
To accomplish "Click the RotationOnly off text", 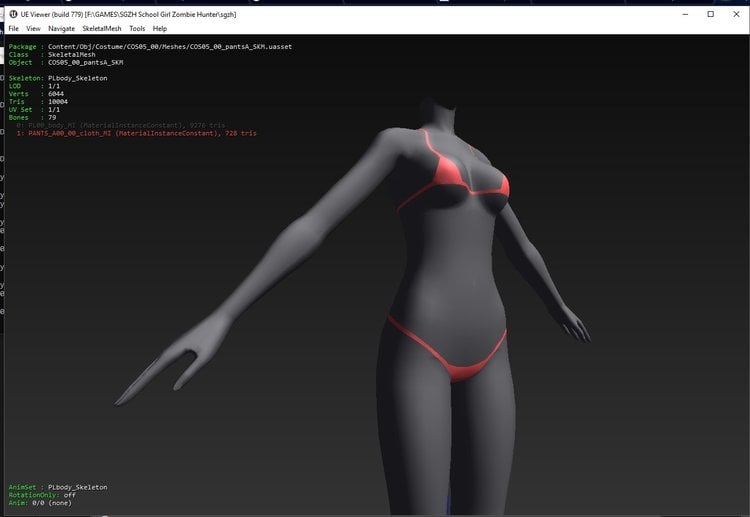I will (x=42, y=495).
